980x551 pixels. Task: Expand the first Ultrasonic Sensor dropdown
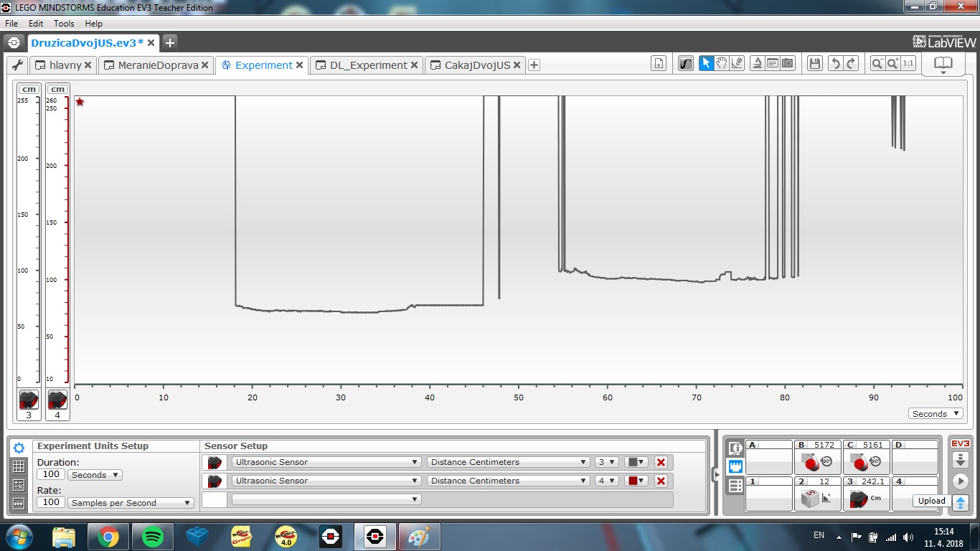tap(326, 462)
